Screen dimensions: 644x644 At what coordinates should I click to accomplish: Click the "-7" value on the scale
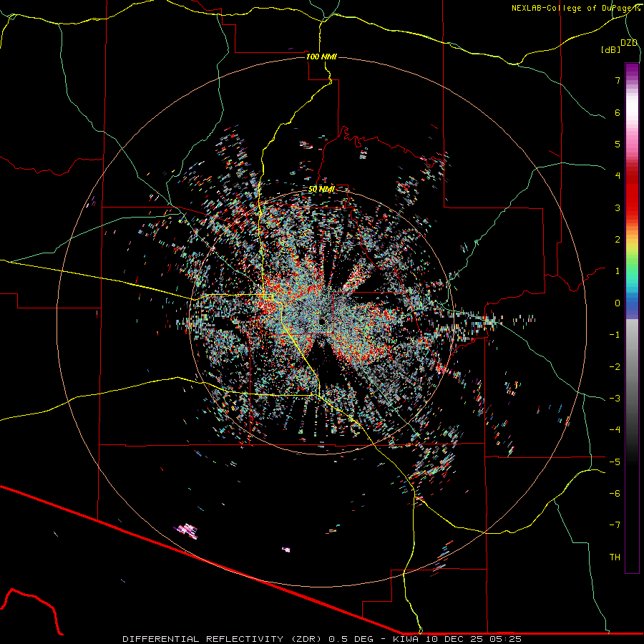pyautogui.click(x=615, y=525)
